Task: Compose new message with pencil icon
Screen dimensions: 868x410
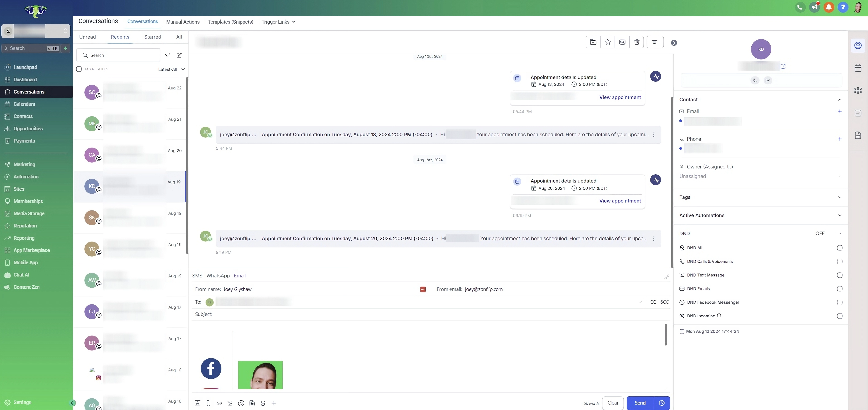Action: 179,55
